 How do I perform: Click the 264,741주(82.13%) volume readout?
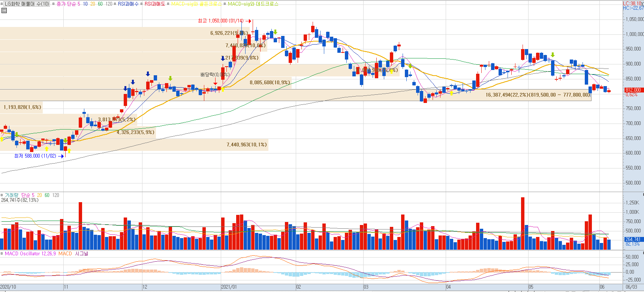20,200
